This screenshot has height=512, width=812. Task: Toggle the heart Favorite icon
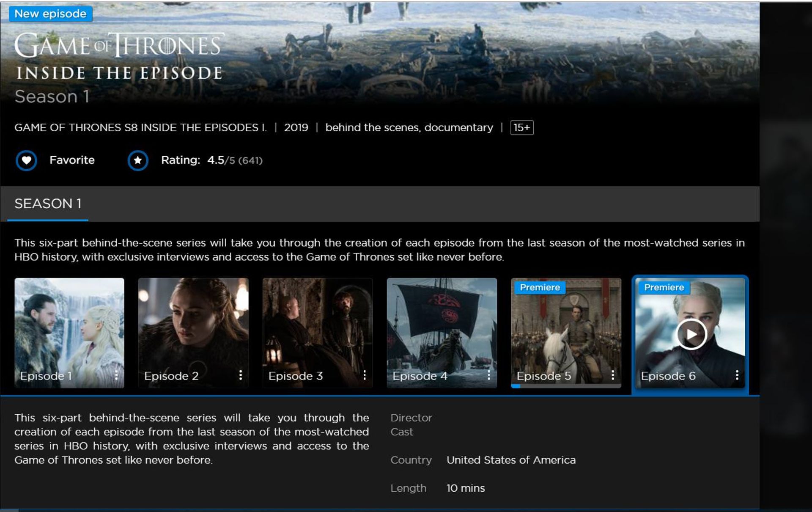(x=26, y=160)
